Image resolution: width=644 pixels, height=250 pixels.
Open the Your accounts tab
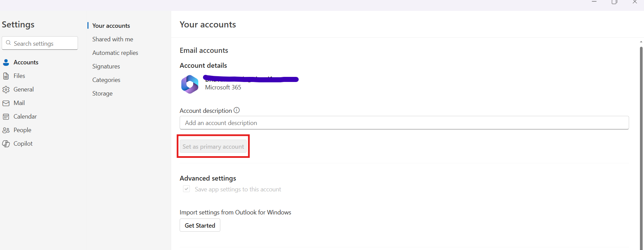point(111,26)
